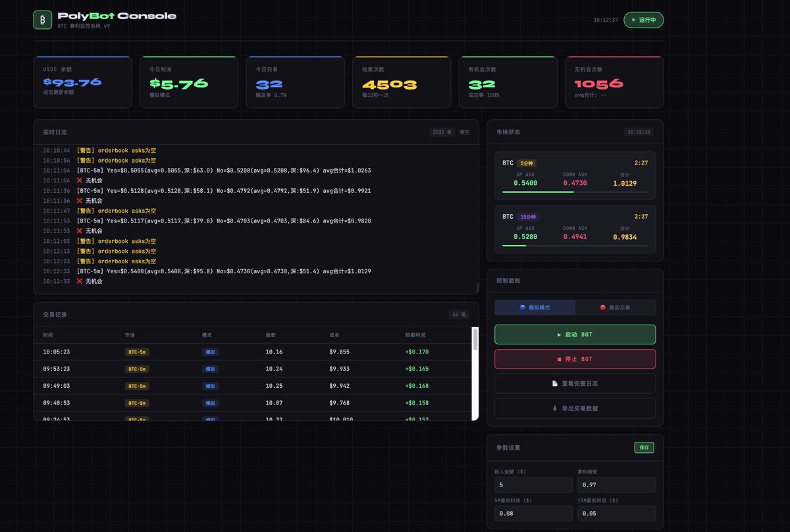Click 导出交易数据 export button
This screenshot has height=532, width=790.
(x=575, y=408)
